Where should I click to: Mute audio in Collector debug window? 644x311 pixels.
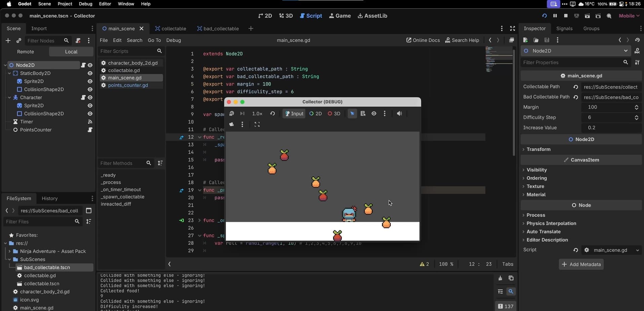click(x=399, y=114)
